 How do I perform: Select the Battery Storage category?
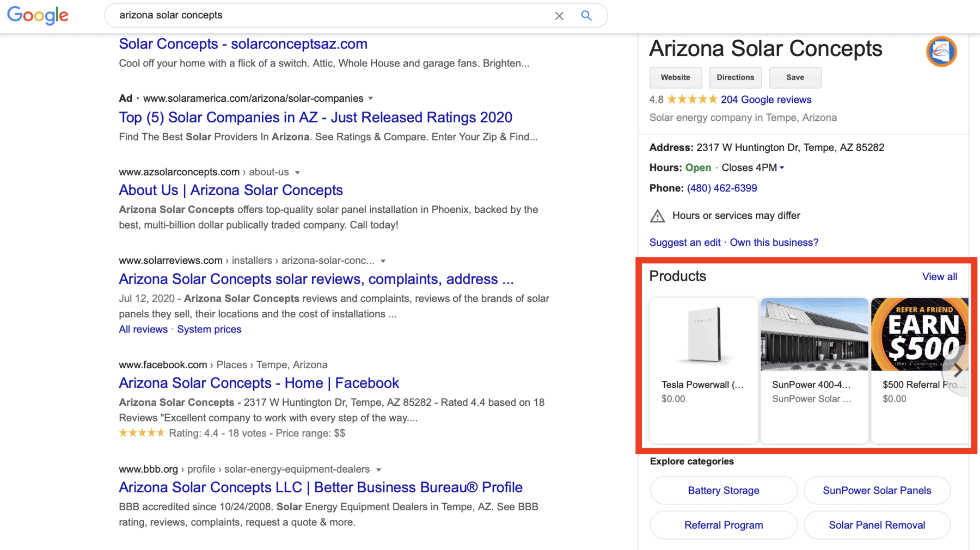(x=723, y=491)
